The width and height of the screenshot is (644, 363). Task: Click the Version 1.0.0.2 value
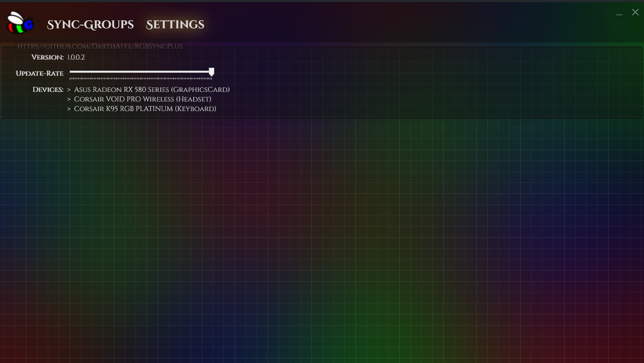pos(76,57)
